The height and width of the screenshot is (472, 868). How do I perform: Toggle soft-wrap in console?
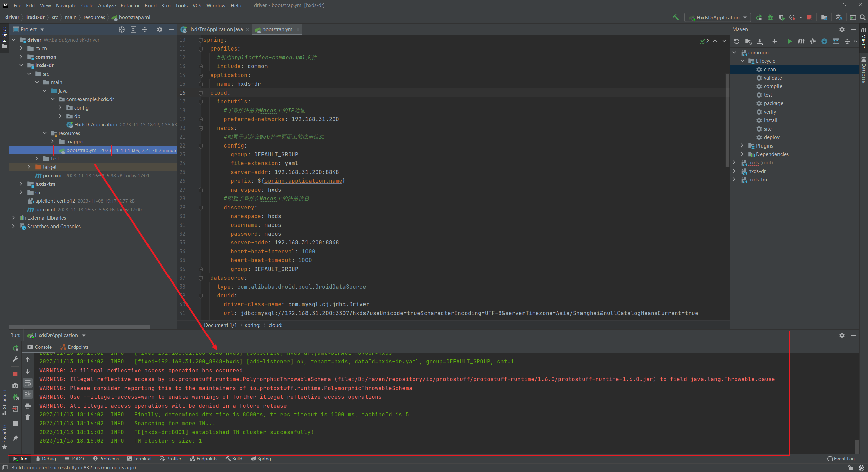point(28,383)
